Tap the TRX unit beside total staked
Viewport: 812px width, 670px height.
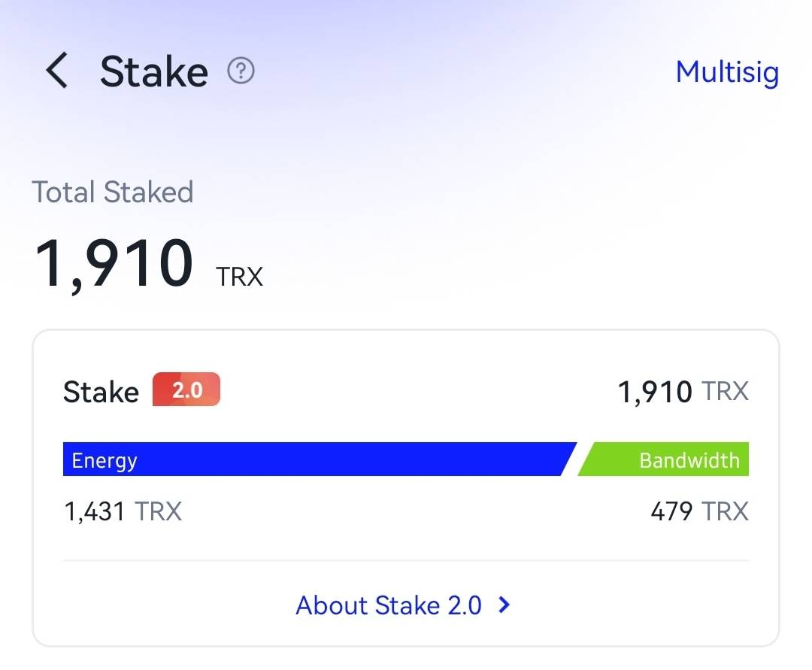[239, 277]
